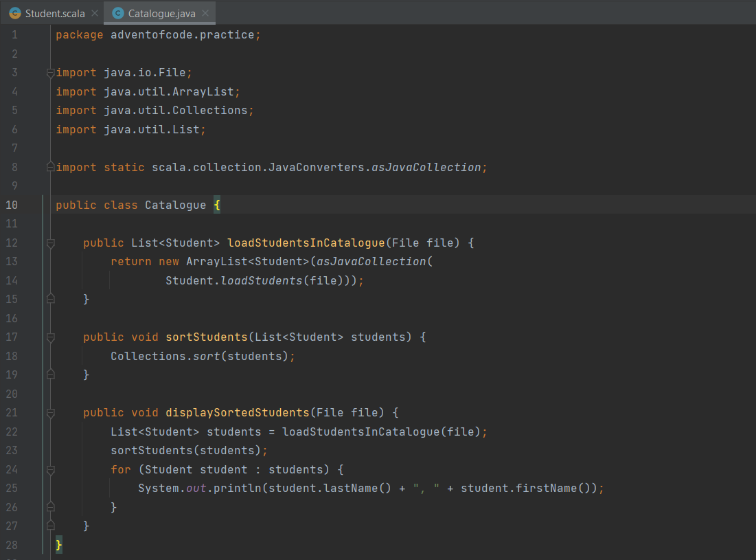This screenshot has height=560, width=756.
Task: Close the Catalogue.java tab
Action: click(x=205, y=14)
